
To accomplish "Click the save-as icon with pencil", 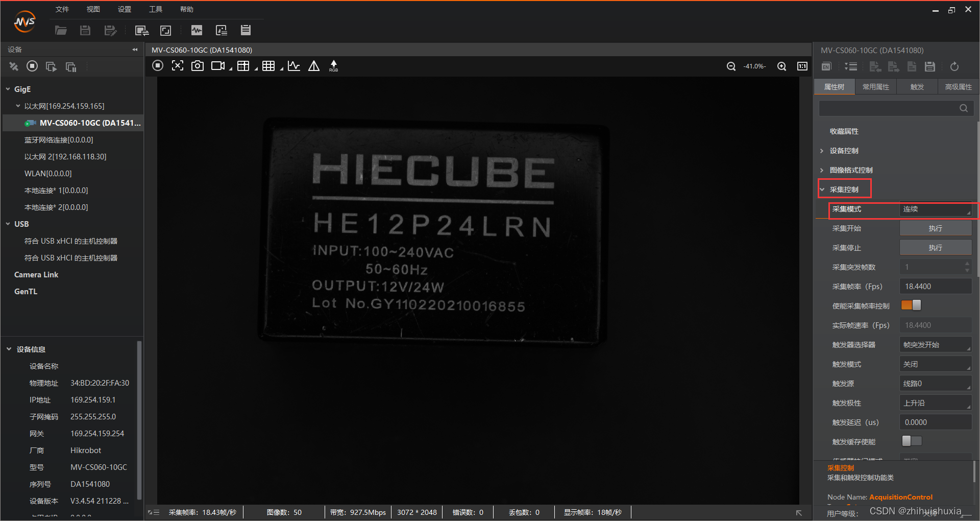I will (110, 30).
